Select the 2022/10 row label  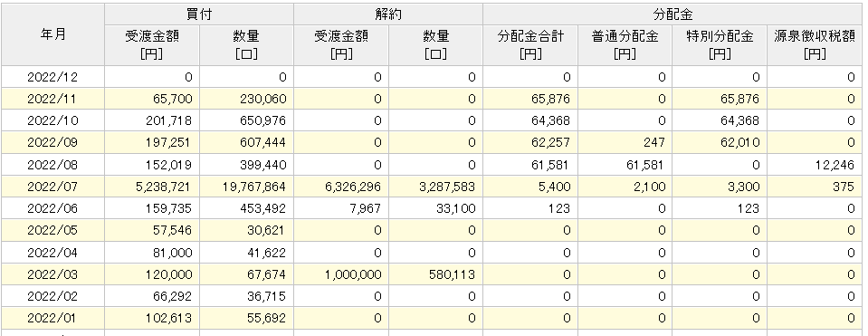[x=52, y=120]
